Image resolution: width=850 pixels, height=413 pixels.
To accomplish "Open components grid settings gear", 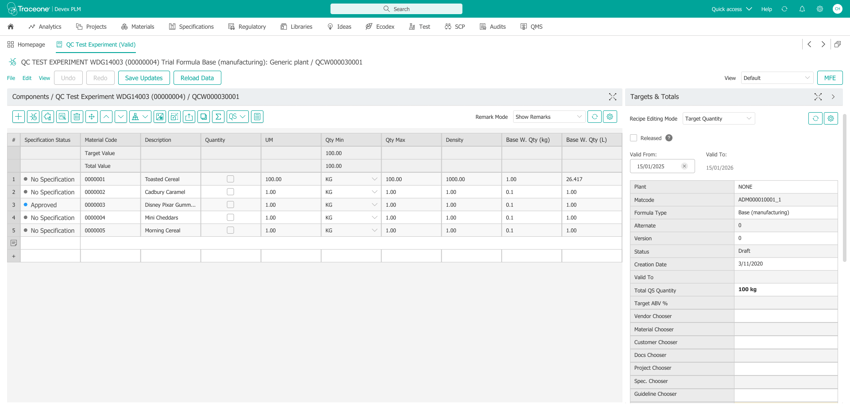I will (x=610, y=117).
